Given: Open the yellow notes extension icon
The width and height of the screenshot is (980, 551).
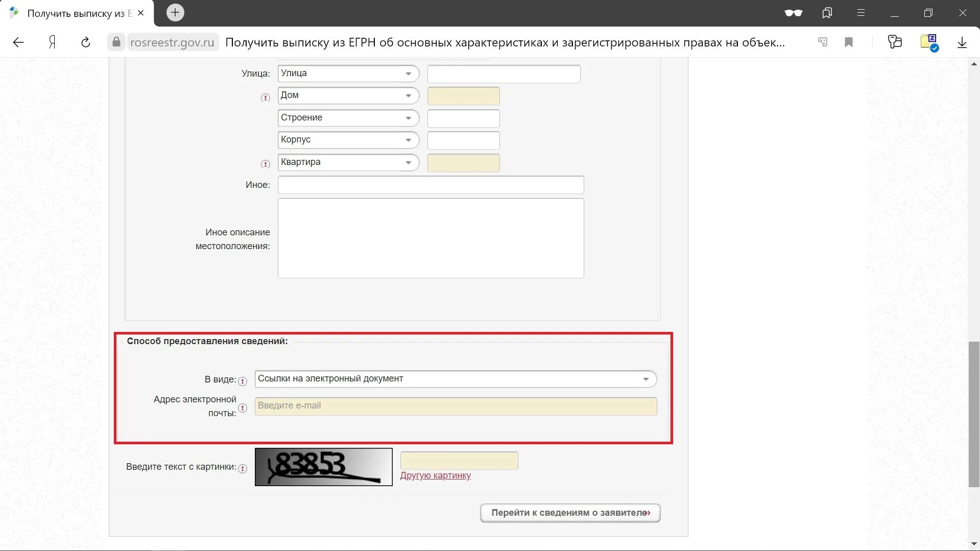Looking at the screenshot, I should tap(929, 42).
